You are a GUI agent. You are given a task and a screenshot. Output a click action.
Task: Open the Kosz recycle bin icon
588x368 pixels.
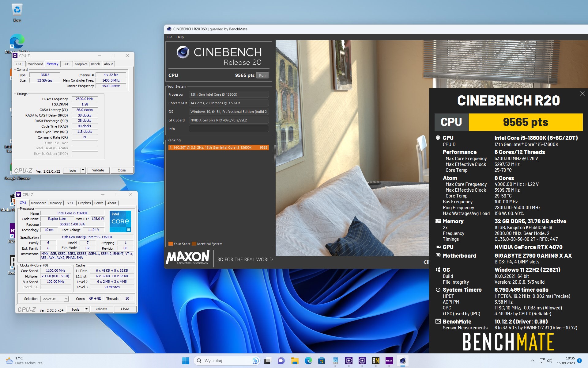[17, 12]
